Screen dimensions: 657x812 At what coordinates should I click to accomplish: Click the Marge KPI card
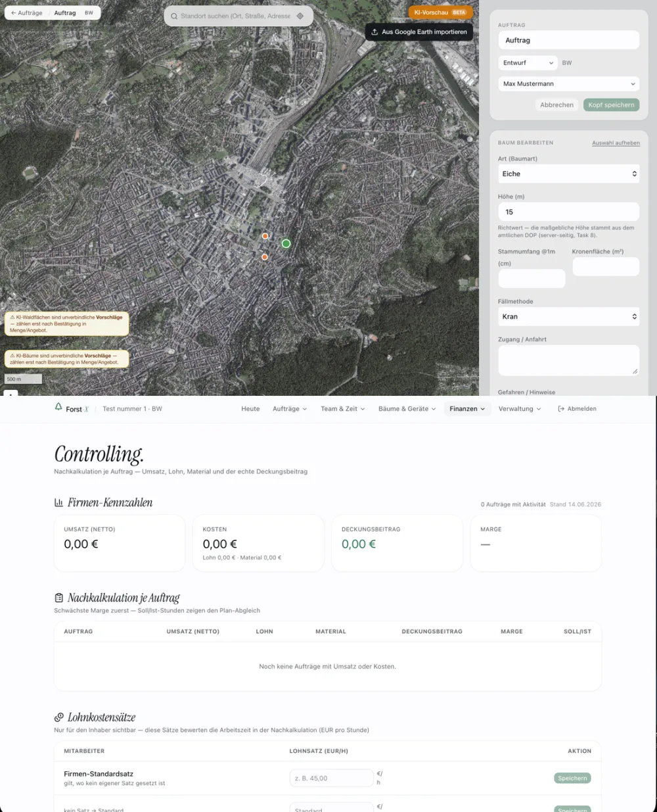[x=535, y=543]
